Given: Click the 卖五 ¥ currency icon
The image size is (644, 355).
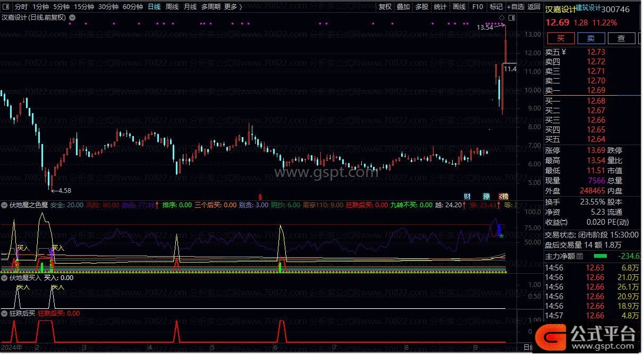Looking at the screenshot, I should [x=564, y=52].
